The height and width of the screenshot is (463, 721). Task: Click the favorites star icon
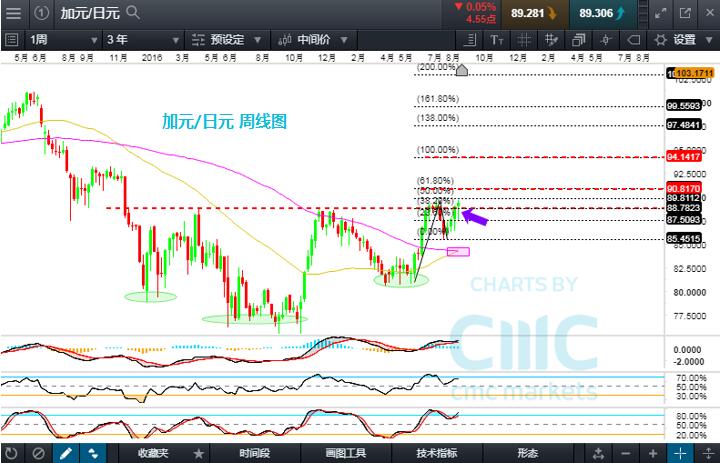click(x=198, y=453)
